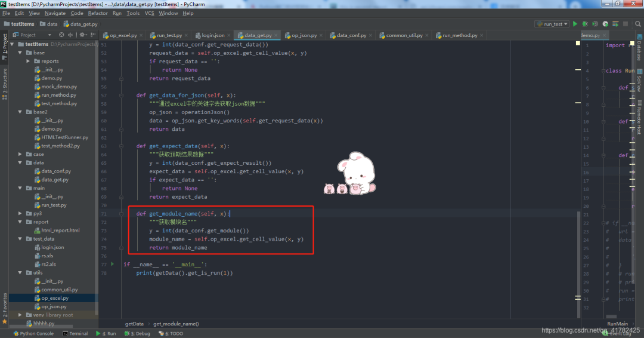Close the run_method.py tab

pos(482,35)
